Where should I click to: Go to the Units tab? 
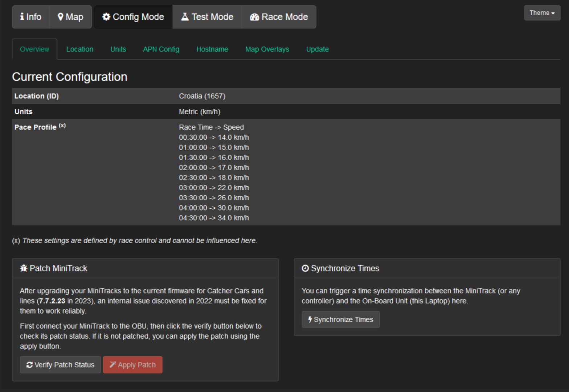click(x=118, y=49)
